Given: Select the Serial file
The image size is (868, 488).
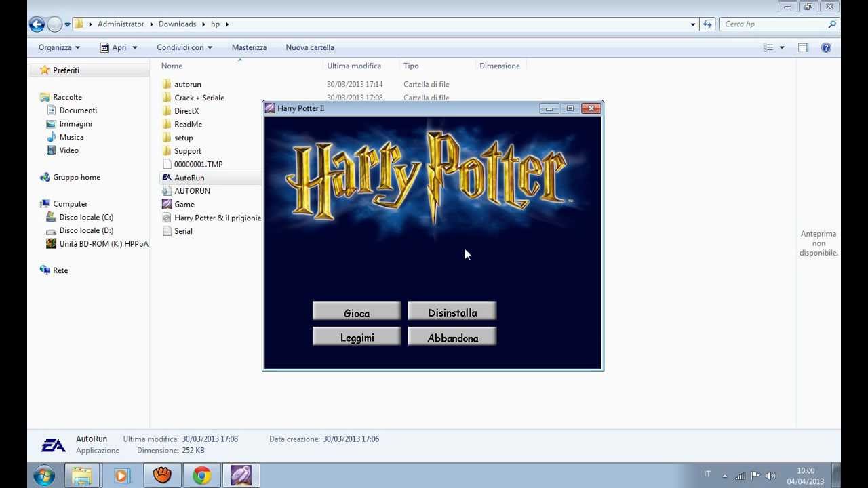Looking at the screenshot, I should [183, 231].
